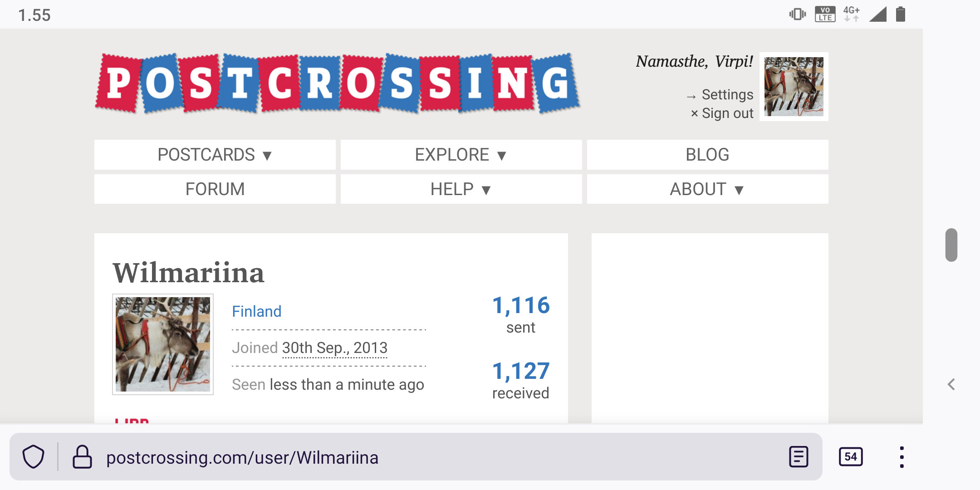Tap the side back chevron arrow
Image resolution: width=980 pixels, height=490 pixels.
(x=951, y=385)
